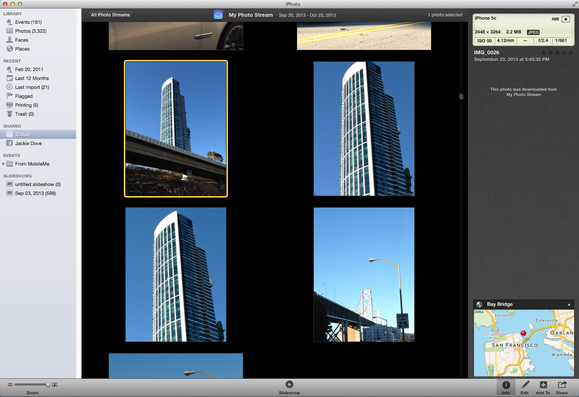Image resolution: width=579 pixels, height=397 pixels.
Task: Open the Sep 23, 2013 (598) slideshow
Action: (x=35, y=193)
